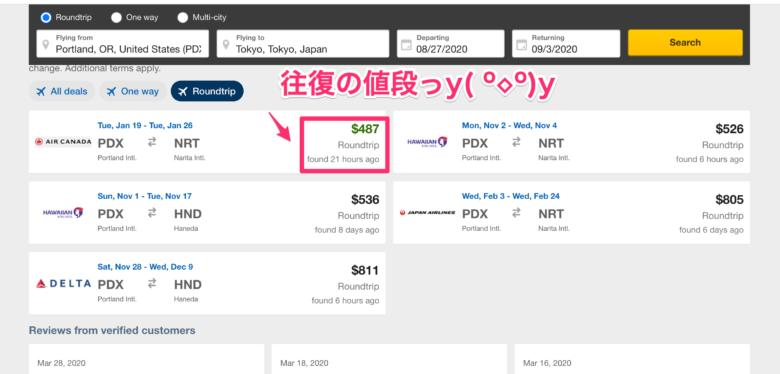The width and height of the screenshot is (780, 374).
Task: Select the Roundtrip radio button
Action: (x=46, y=17)
